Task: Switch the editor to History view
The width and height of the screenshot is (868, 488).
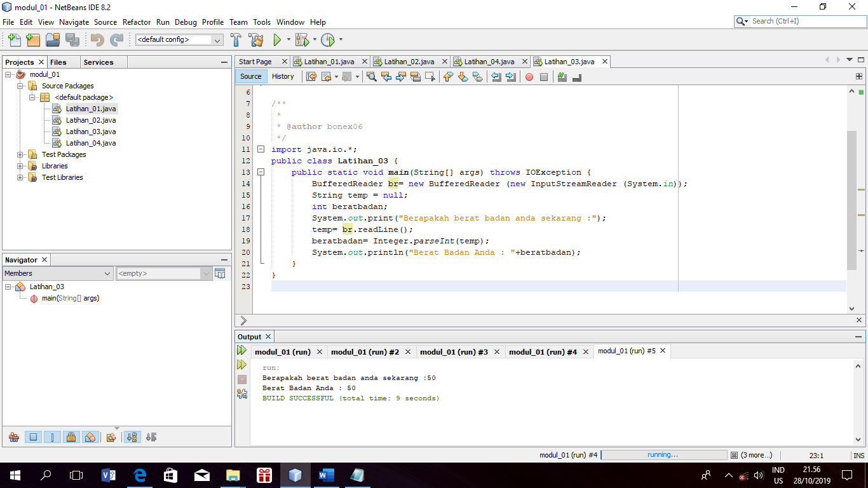Action: (283, 76)
